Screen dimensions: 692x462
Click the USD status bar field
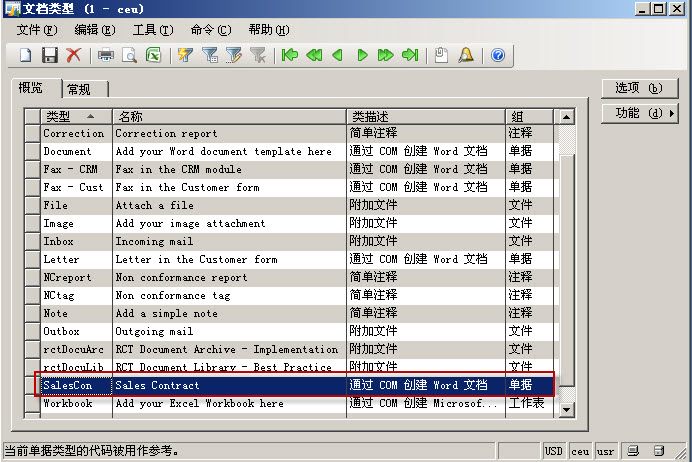[553, 451]
